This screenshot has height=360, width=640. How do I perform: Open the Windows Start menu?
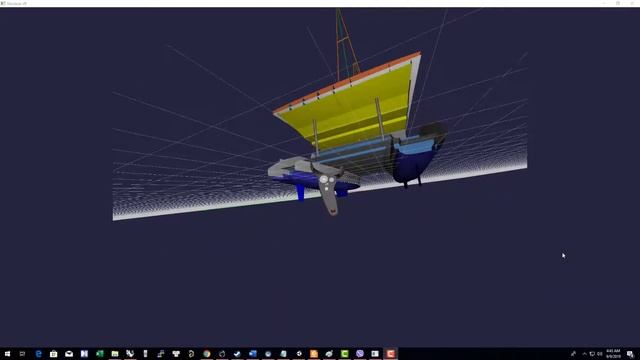coord(7,353)
